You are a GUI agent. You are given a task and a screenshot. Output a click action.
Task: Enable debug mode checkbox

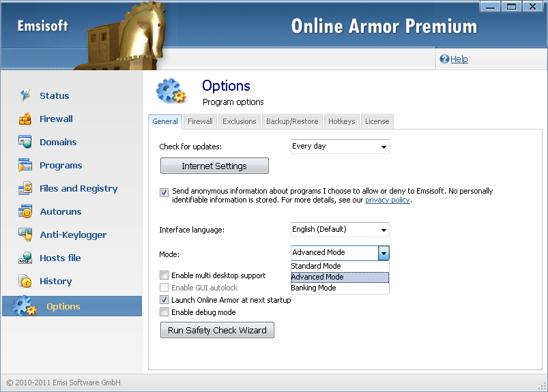(164, 312)
